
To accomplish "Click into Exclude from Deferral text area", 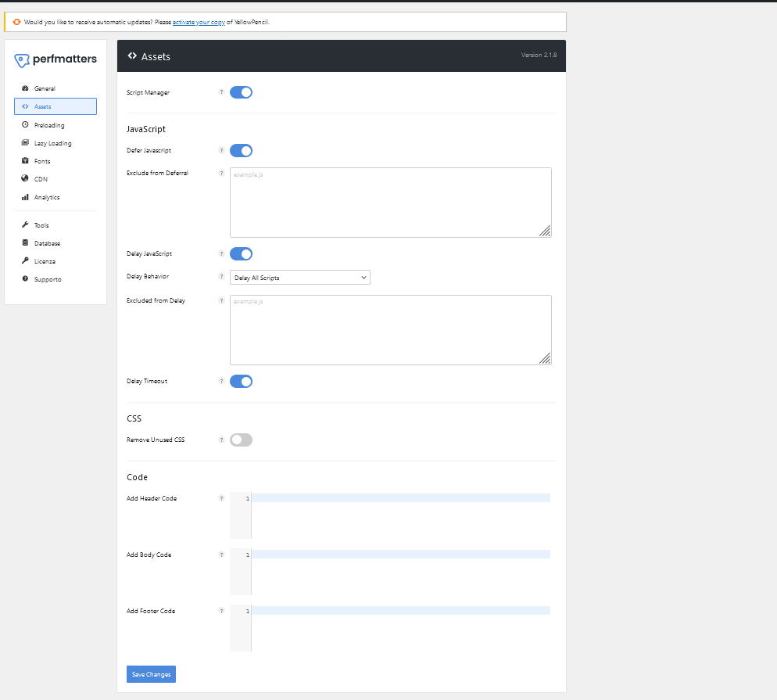I will coord(391,203).
